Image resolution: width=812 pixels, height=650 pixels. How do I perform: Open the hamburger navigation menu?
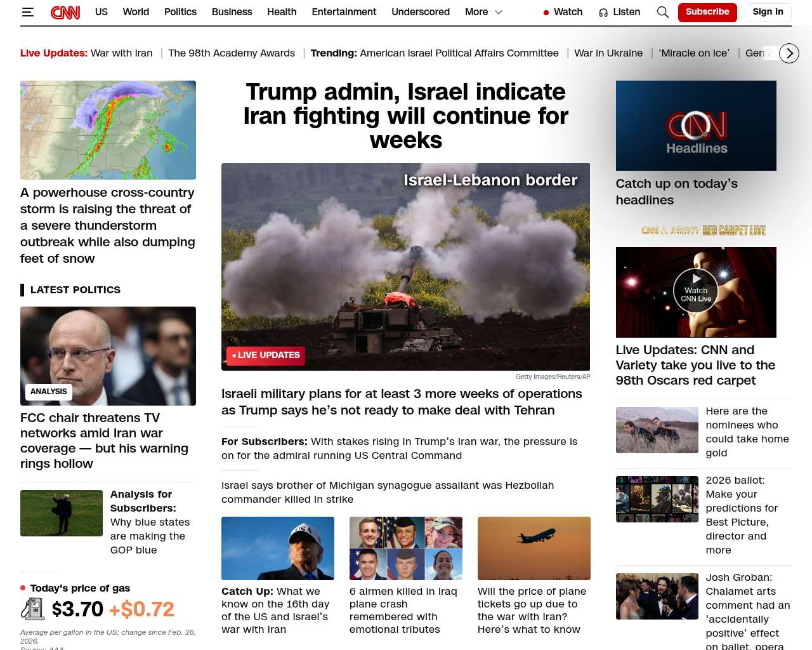click(x=27, y=12)
